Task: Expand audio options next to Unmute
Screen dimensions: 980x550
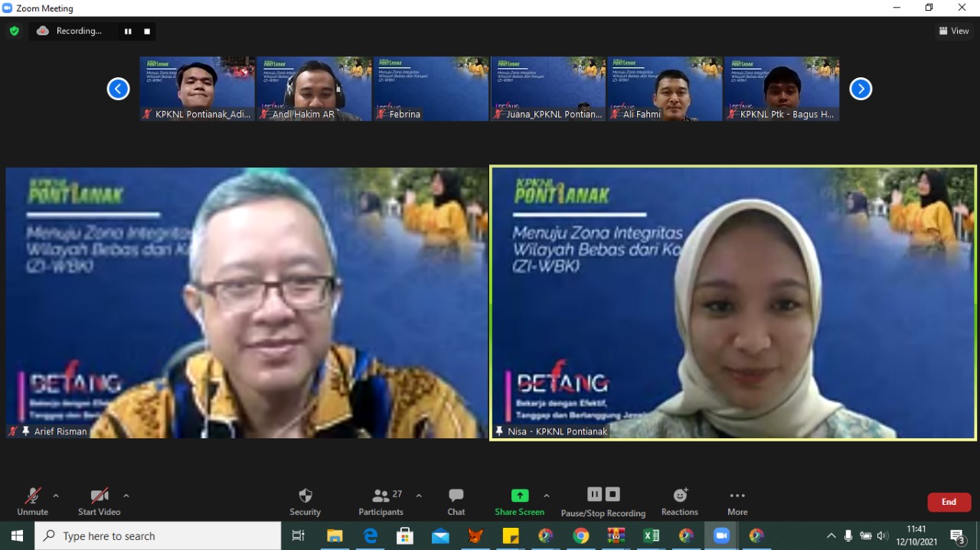Action: [55, 496]
